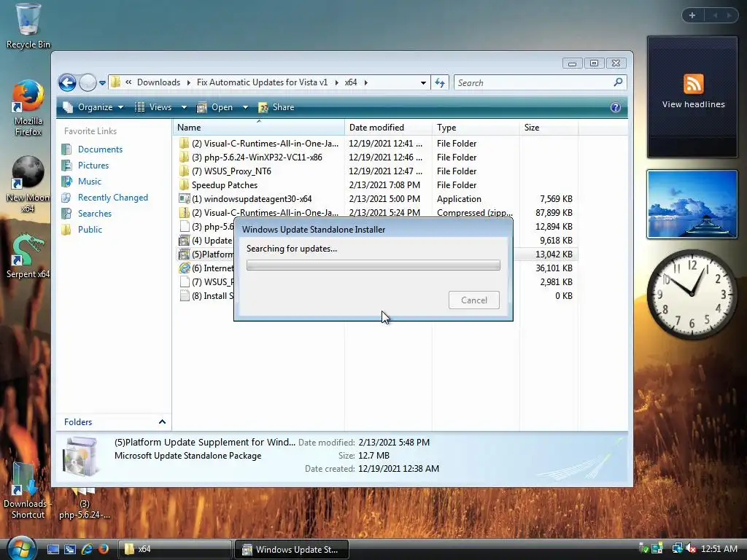Launch the Mozilla Firefox desktop shortcut

click(28, 109)
